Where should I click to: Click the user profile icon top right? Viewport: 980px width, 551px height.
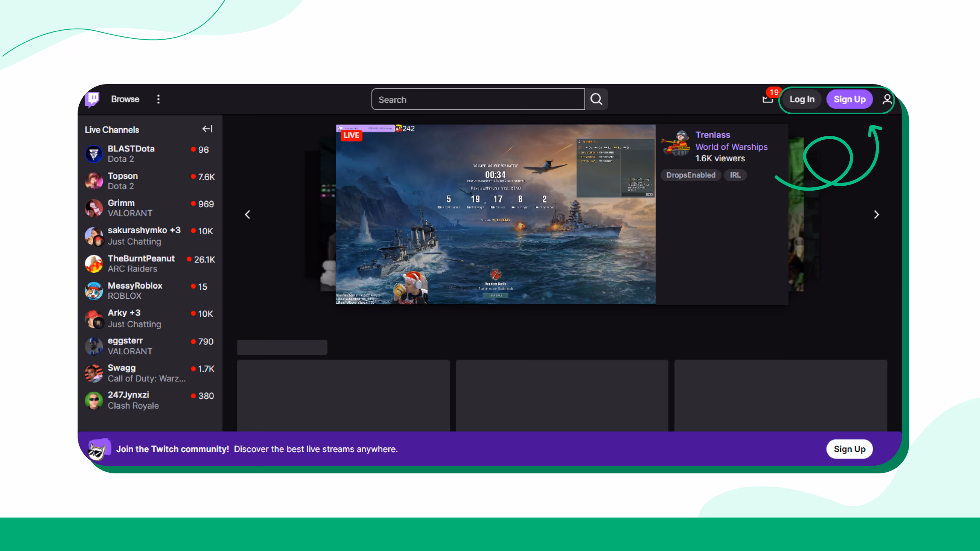point(887,99)
